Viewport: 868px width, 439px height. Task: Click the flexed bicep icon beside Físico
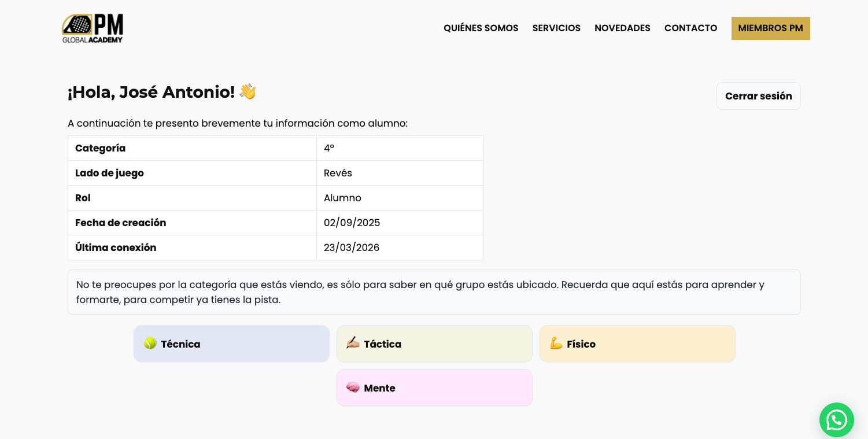point(556,343)
